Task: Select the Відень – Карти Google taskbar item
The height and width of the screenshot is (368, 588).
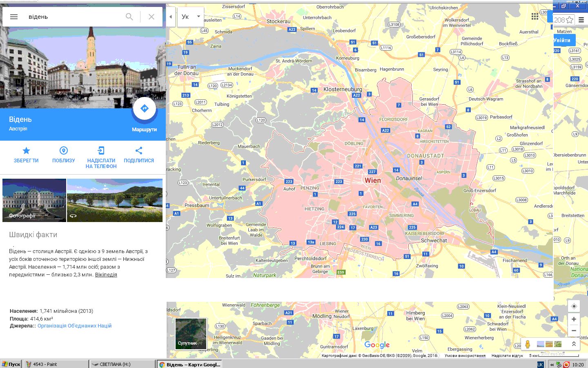Action: (x=189, y=364)
